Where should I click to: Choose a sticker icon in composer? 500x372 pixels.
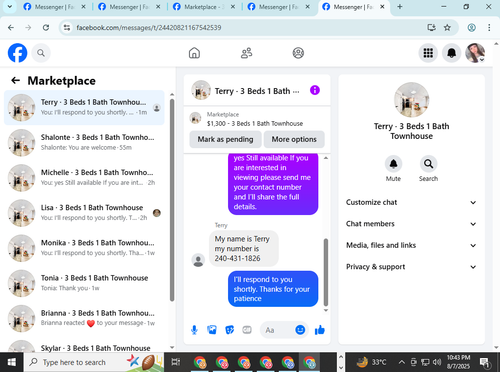pyautogui.click(x=229, y=330)
